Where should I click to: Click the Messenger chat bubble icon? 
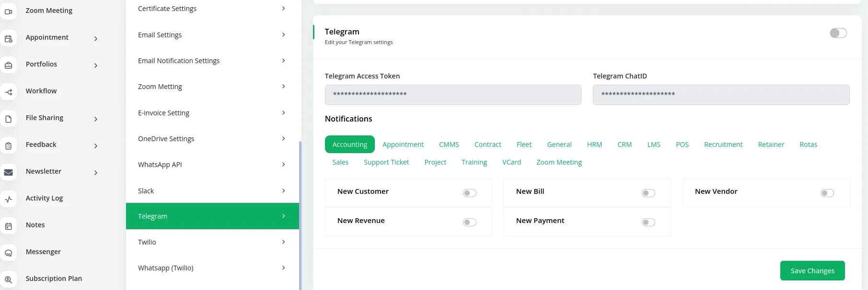click(x=8, y=253)
